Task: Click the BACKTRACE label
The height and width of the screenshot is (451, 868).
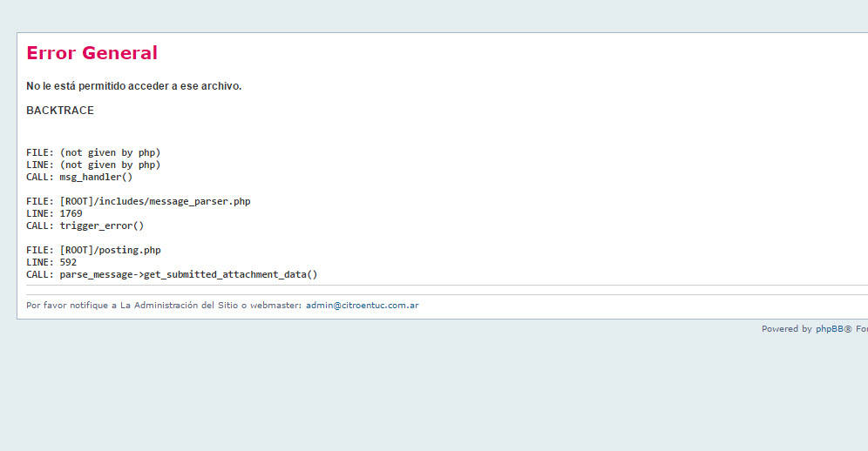Action: [x=60, y=111]
